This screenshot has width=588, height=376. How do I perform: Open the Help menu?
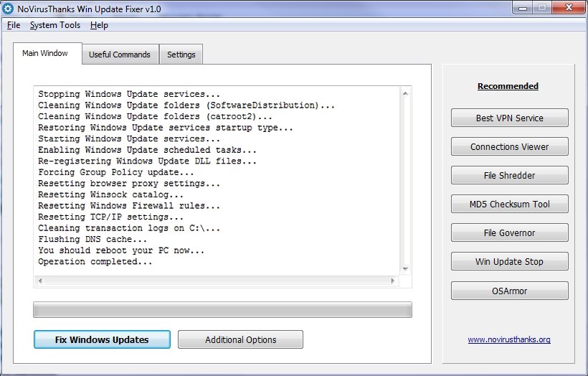(99, 25)
